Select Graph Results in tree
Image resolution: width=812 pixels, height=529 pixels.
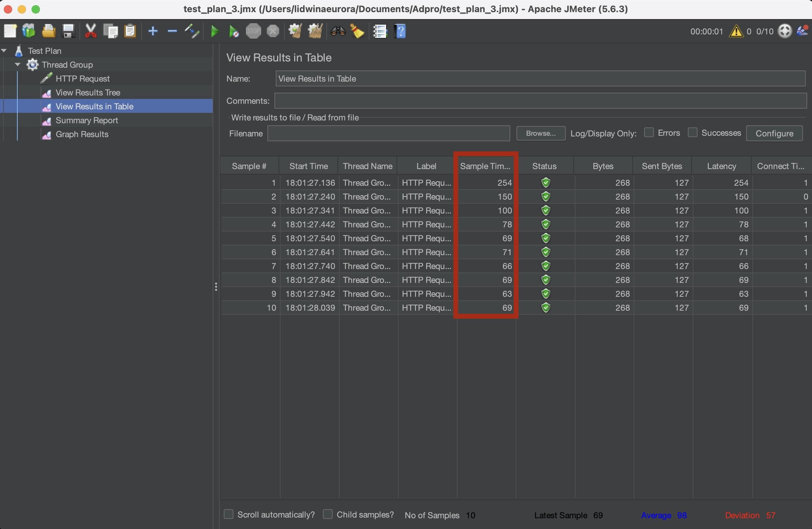pos(82,134)
